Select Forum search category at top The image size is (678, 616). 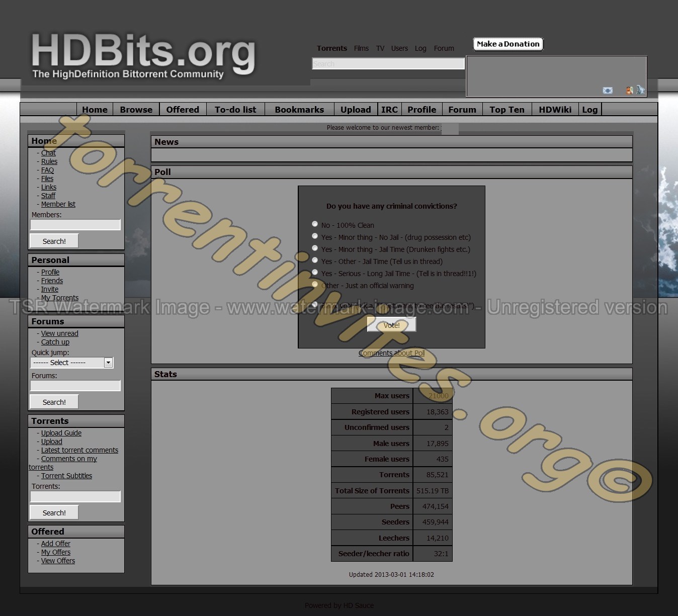click(444, 48)
